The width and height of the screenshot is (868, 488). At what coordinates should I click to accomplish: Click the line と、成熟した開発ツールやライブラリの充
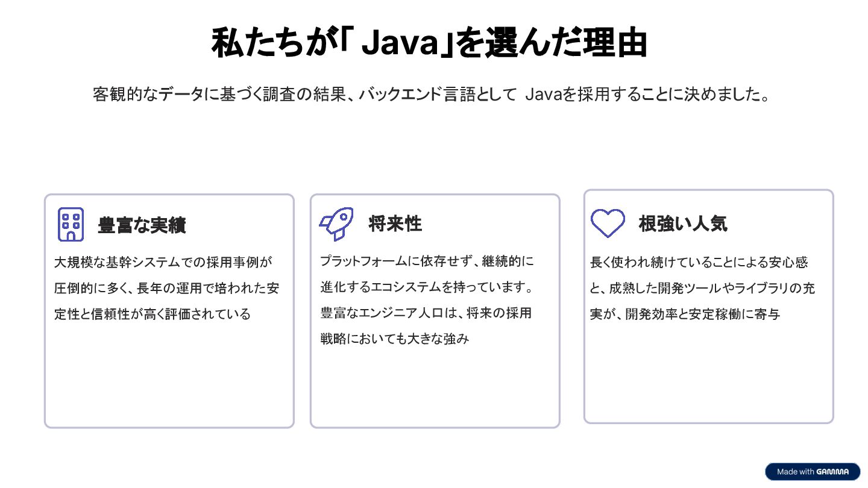point(702,288)
